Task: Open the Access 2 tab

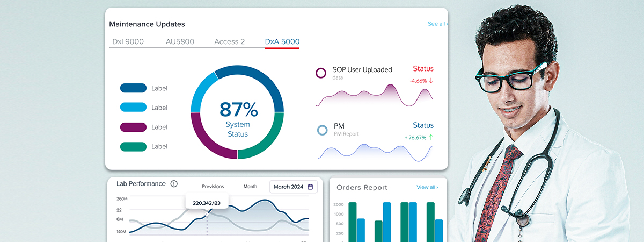Action: [x=229, y=41]
